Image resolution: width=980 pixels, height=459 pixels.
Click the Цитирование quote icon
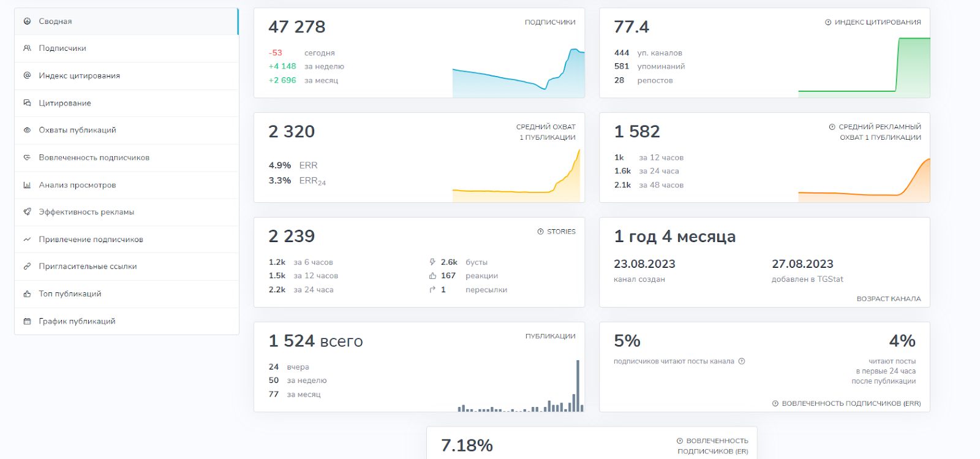(x=27, y=103)
